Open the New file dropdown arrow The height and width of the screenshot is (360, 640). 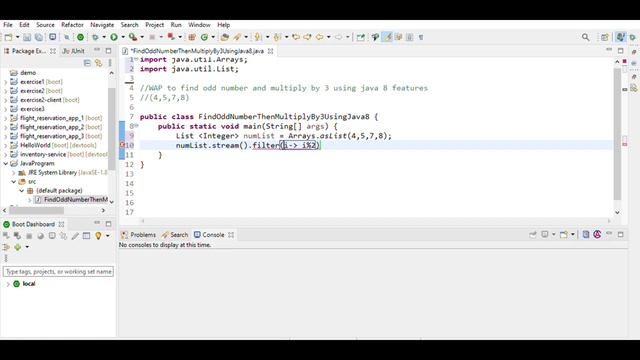click(x=18, y=37)
